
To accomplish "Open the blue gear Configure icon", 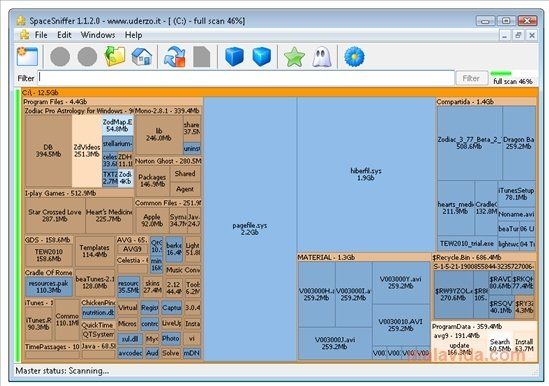I will click(354, 57).
